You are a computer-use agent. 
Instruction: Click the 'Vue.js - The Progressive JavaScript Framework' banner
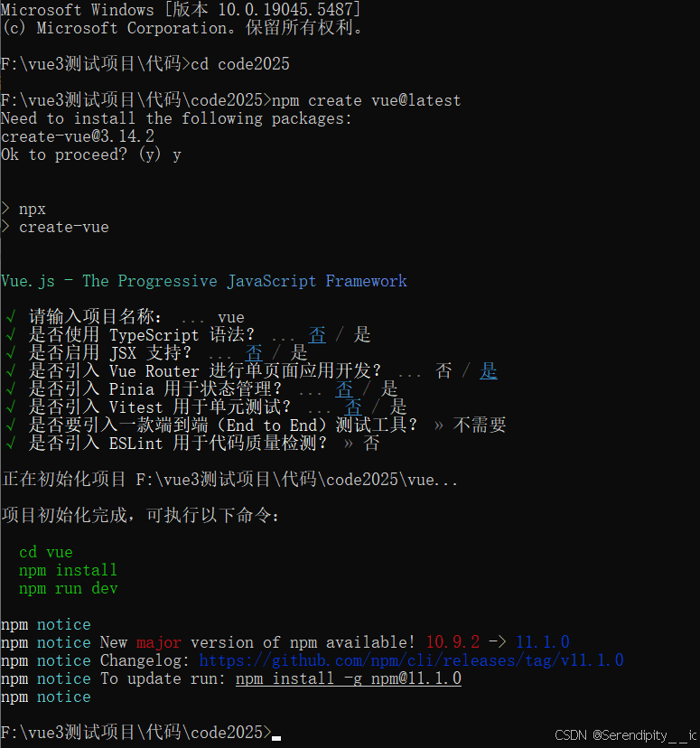click(204, 281)
